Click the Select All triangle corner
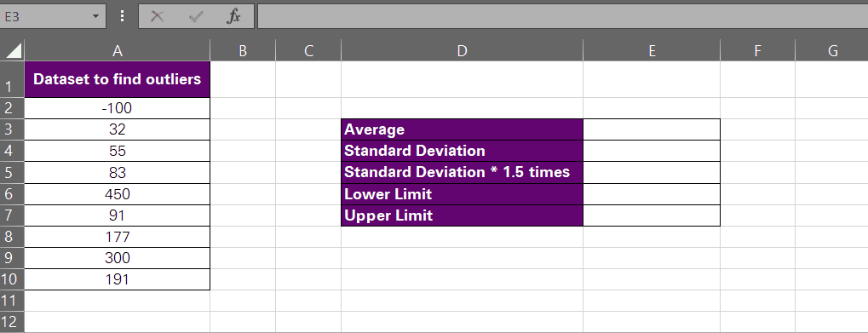 click(13, 51)
